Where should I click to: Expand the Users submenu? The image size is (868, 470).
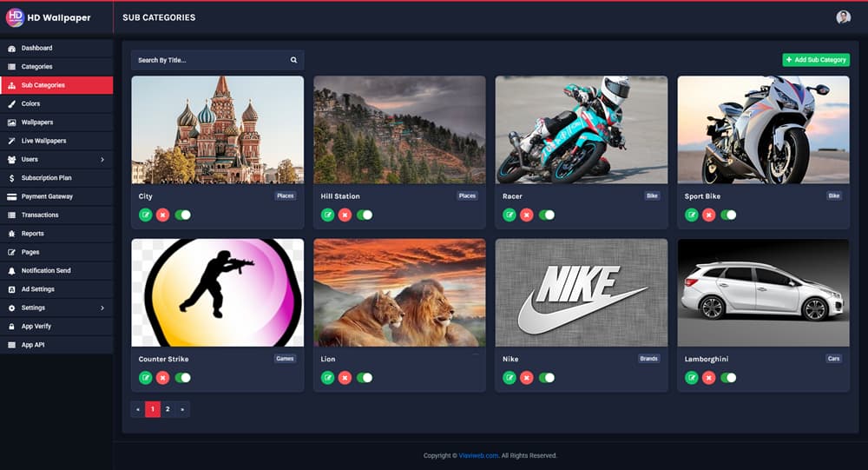click(x=56, y=160)
